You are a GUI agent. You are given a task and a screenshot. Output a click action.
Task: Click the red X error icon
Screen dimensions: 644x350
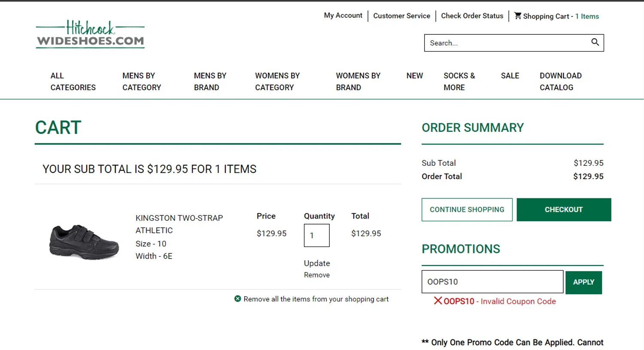point(437,301)
